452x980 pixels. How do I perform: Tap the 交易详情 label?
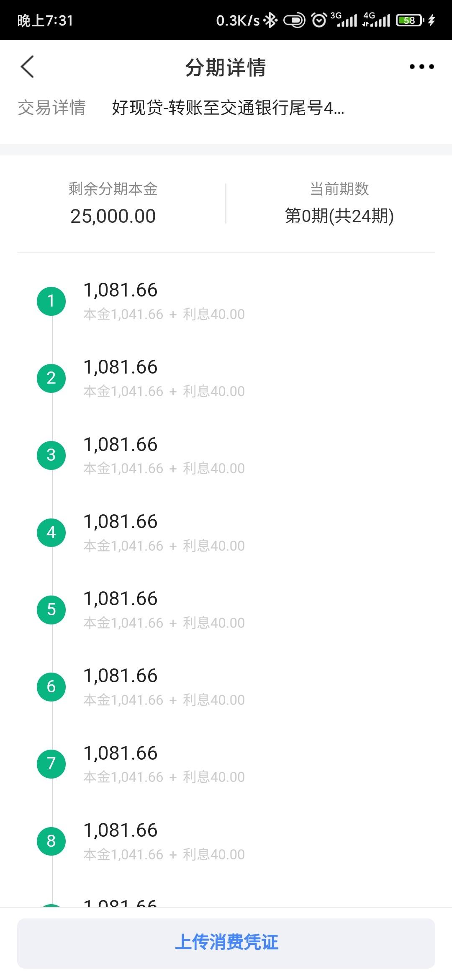click(x=51, y=108)
